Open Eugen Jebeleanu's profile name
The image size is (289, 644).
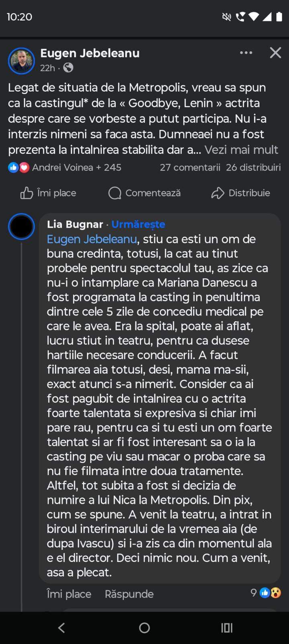click(90, 53)
